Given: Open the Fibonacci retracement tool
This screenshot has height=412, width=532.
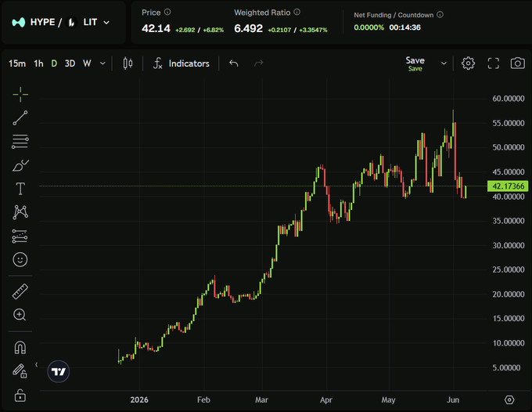Looking at the screenshot, I should point(20,141).
